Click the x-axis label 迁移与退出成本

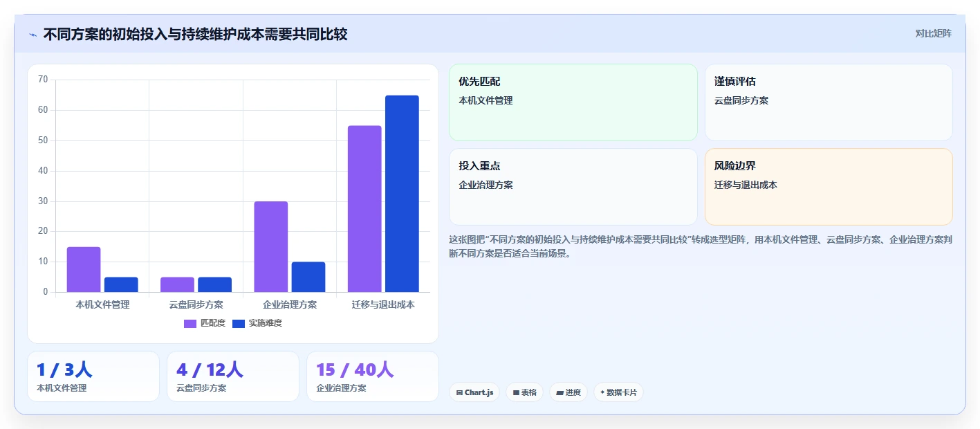pos(383,304)
